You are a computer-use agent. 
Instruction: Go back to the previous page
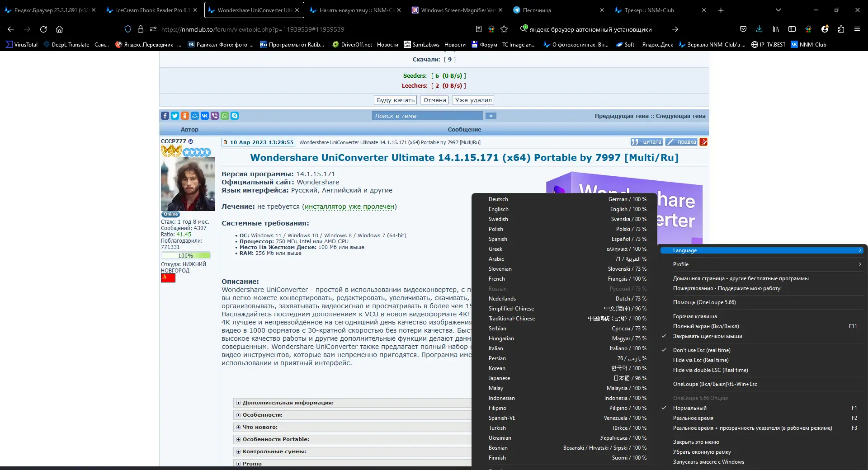click(11, 29)
